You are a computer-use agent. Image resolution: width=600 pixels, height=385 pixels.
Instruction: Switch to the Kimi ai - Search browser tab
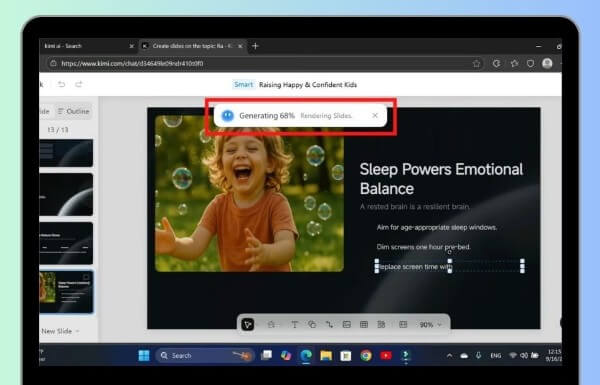tap(85, 46)
